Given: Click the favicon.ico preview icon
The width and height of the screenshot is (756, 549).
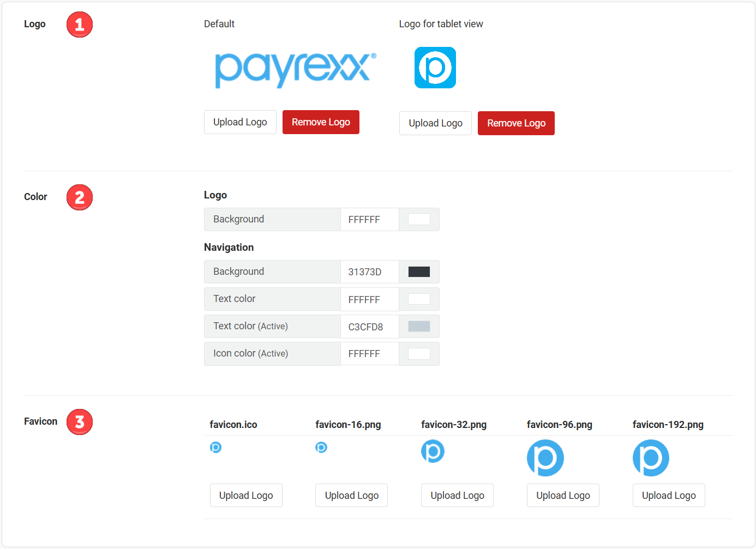Looking at the screenshot, I should coord(215,447).
